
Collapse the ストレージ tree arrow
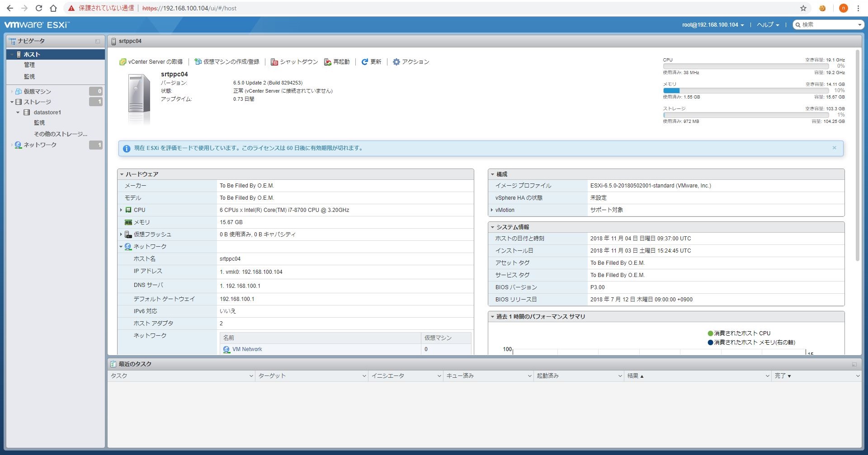click(12, 102)
